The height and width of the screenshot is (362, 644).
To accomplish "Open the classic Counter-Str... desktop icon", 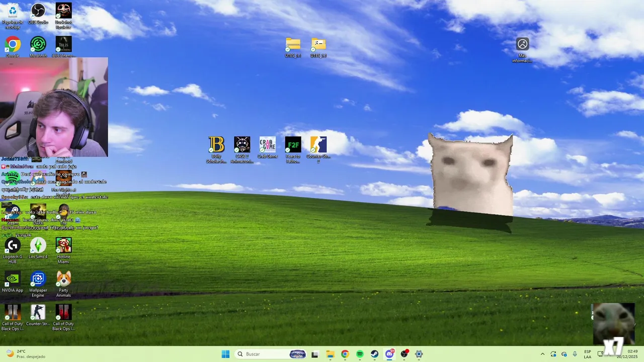I will (38, 315).
